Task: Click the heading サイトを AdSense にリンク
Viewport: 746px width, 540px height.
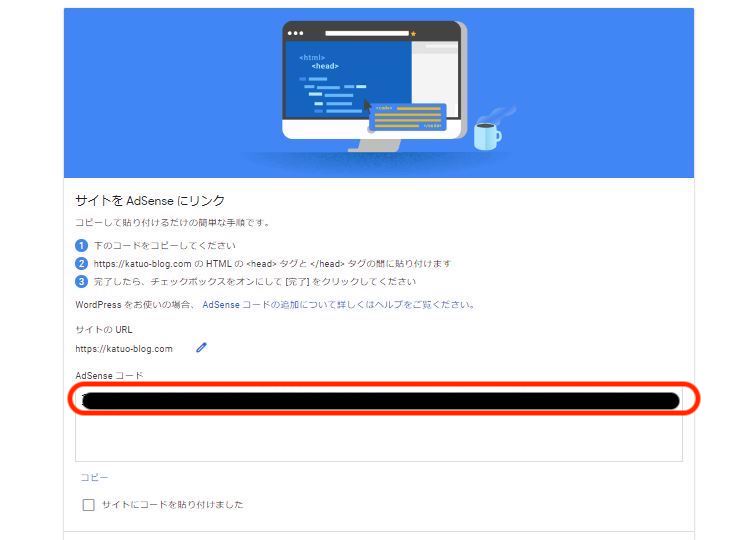Action: pyautogui.click(x=150, y=201)
